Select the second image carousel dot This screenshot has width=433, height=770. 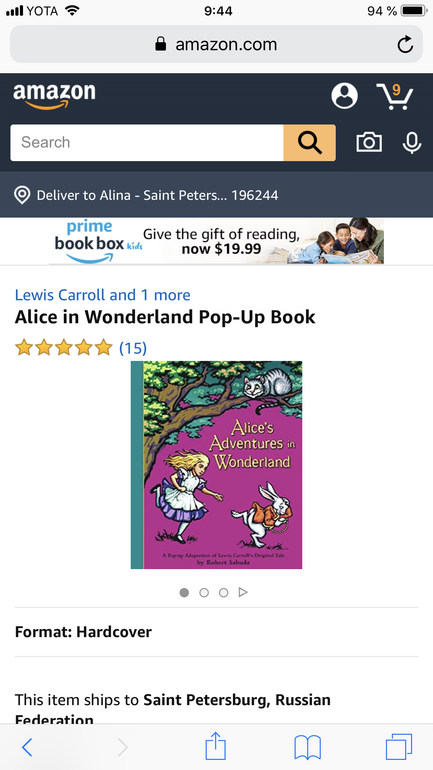[204, 593]
